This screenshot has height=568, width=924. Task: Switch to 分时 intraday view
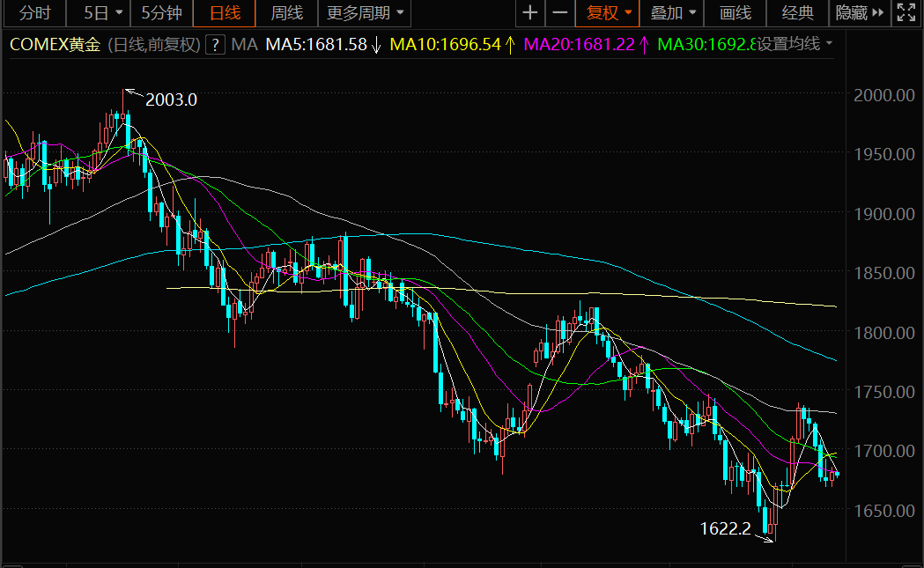(x=34, y=13)
